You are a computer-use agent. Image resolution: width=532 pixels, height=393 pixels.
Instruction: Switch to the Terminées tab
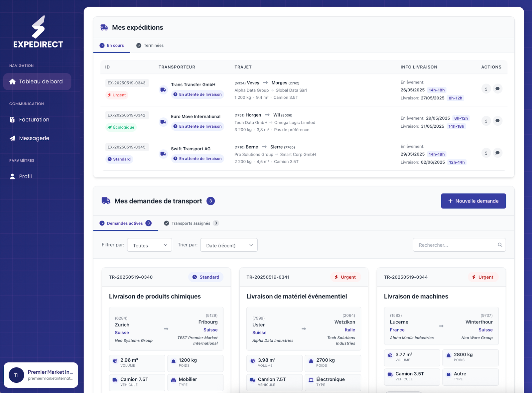point(150,46)
